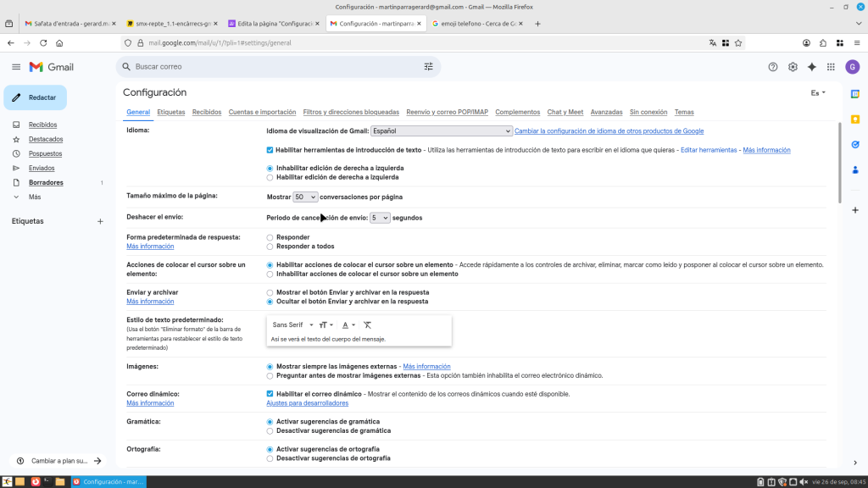Click the Redactar compose button

(36, 97)
